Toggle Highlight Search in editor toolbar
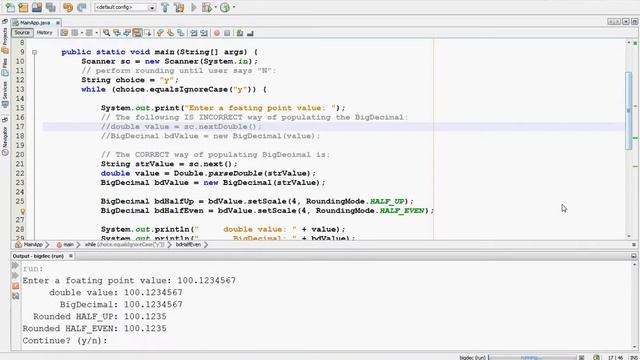 click(138, 33)
